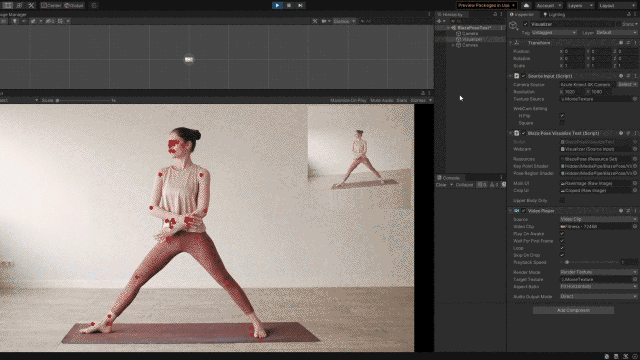
Task: Toggle the Center pivot mode button
Action: pos(51,5)
